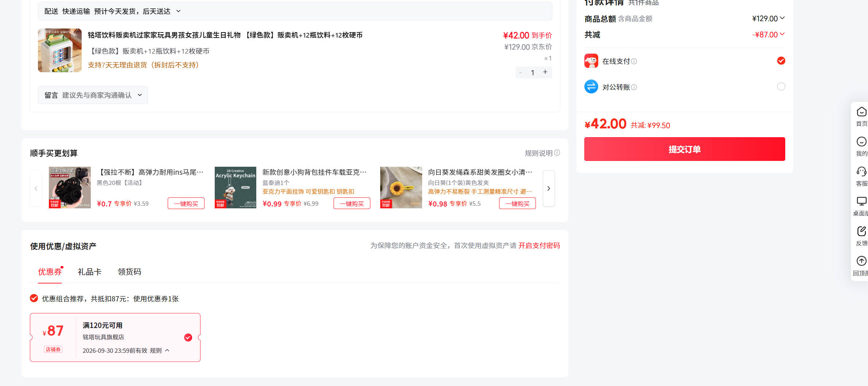Open the 开启支付密码 link
The height and width of the screenshot is (386, 868).
point(539,246)
